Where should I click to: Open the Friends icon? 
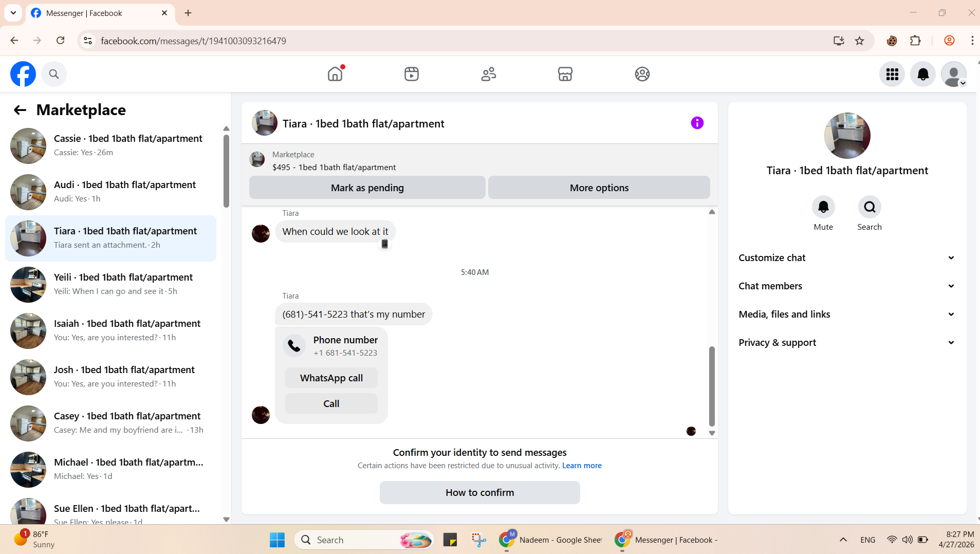tap(489, 74)
